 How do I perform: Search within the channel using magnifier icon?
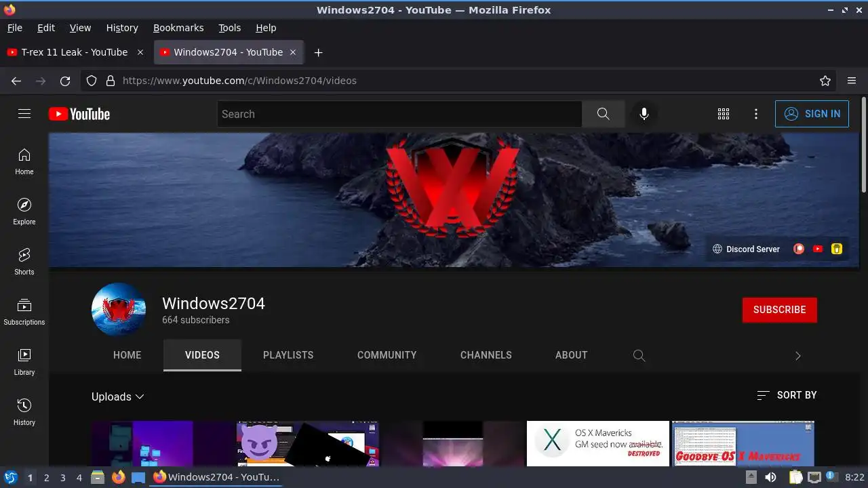click(639, 355)
